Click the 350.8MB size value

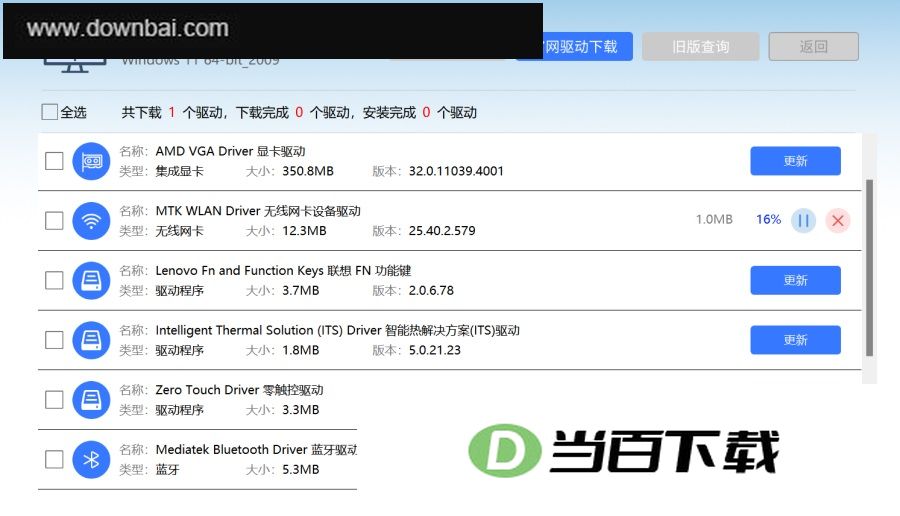pyautogui.click(x=308, y=172)
